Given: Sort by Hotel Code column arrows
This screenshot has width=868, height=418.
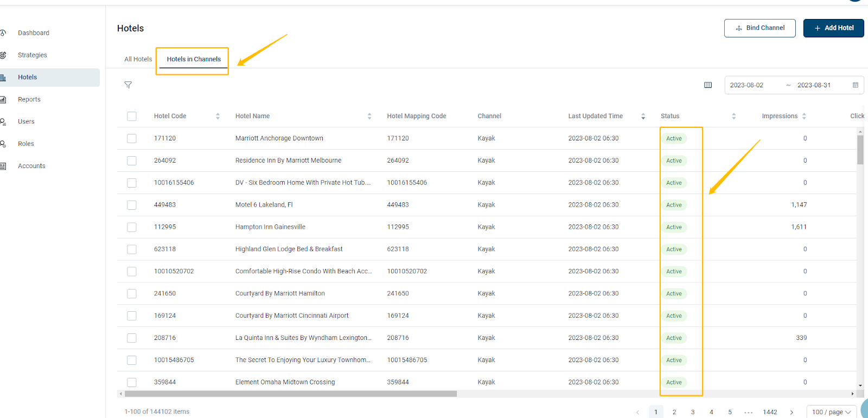Looking at the screenshot, I should (x=218, y=116).
